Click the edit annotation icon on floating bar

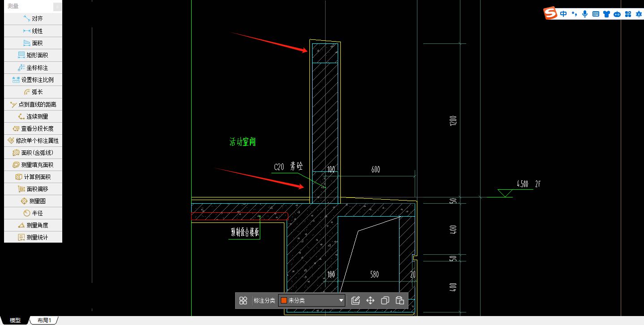point(356,300)
